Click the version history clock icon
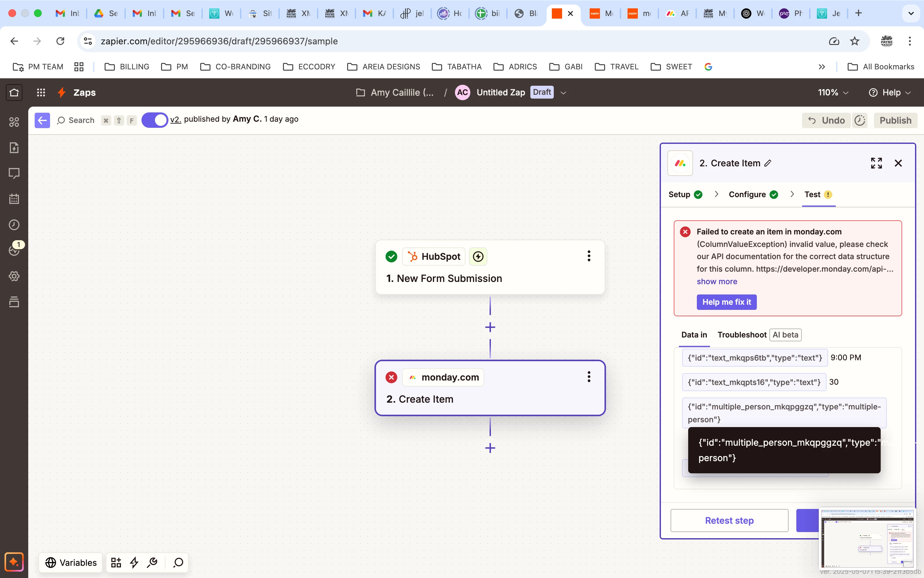The height and width of the screenshot is (578, 924). (860, 120)
